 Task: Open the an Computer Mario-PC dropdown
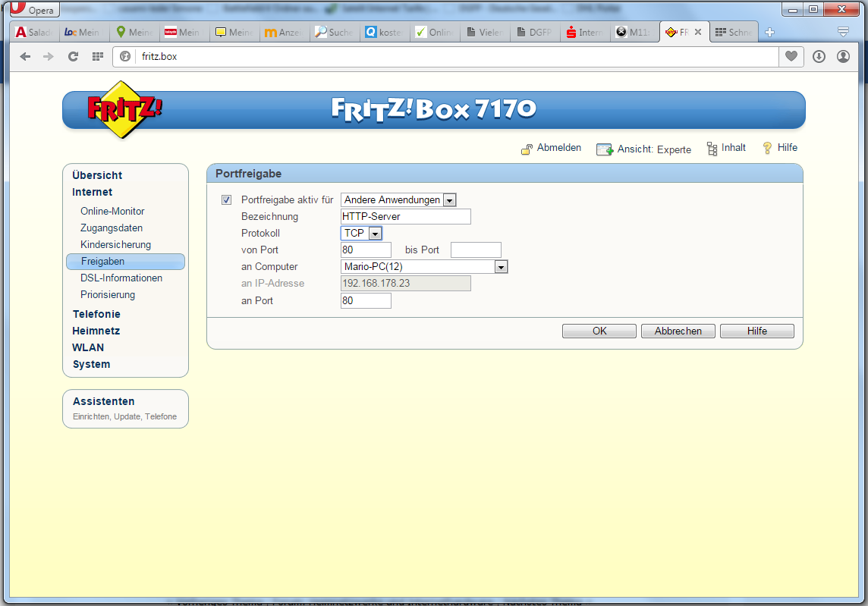point(424,267)
